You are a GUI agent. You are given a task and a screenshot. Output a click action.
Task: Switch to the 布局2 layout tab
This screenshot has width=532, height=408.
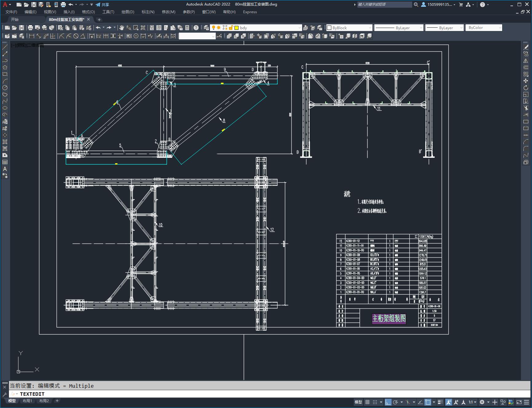pos(44,401)
